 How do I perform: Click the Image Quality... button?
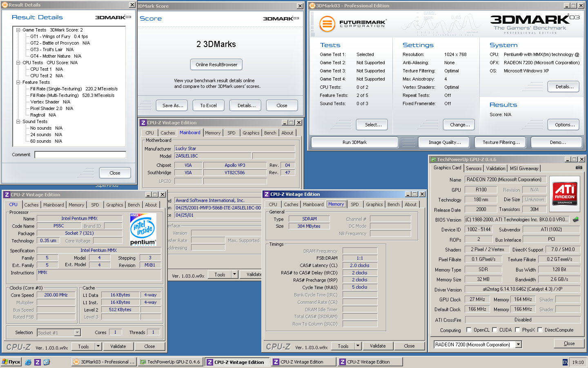(445, 142)
